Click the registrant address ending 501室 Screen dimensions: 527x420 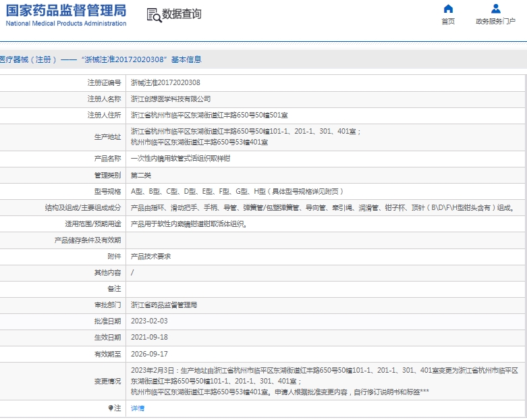click(209, 115)
